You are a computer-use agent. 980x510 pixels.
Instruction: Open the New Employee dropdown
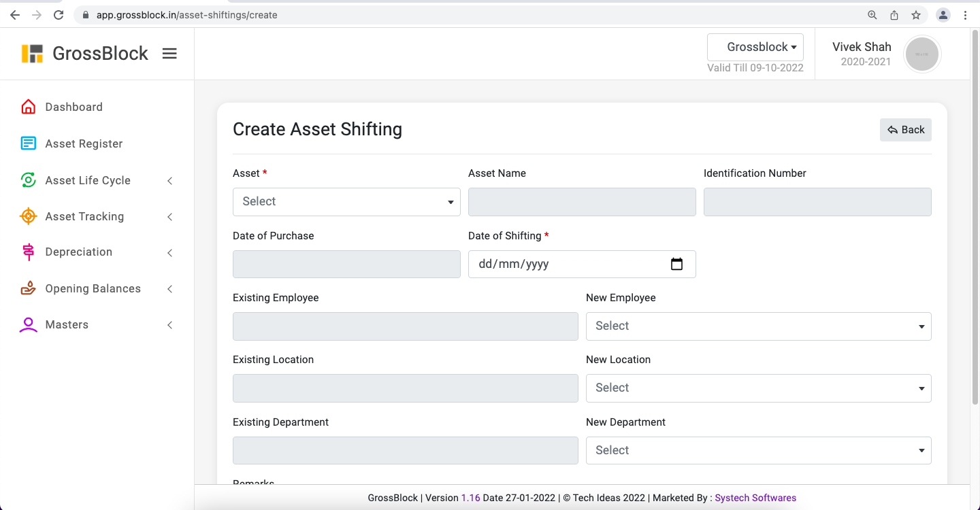758,326
